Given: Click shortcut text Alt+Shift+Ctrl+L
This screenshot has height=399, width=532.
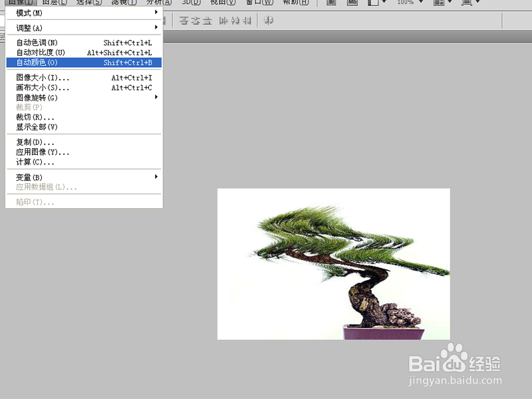Looking at the screenshot, I should 120,53.
